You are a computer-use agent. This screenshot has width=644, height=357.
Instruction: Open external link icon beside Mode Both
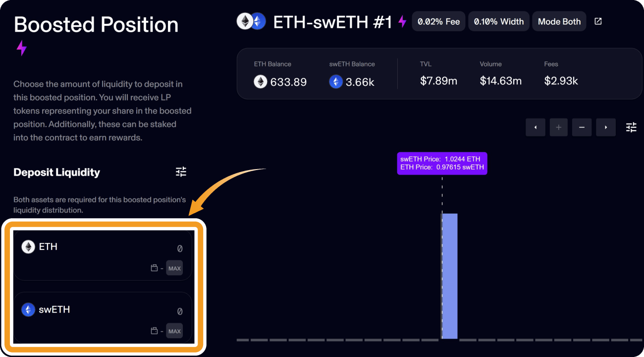tap(598, 21)
